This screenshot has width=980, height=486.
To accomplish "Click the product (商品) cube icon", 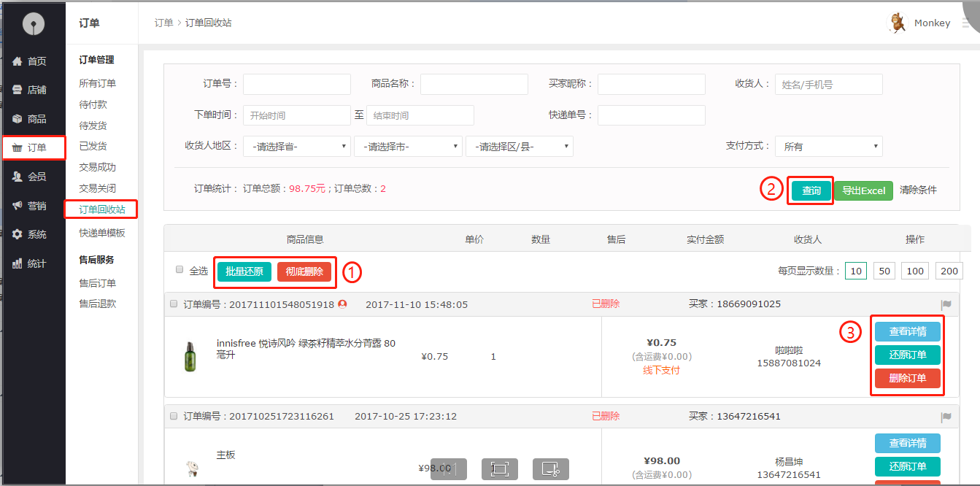I will pos(18,119).
